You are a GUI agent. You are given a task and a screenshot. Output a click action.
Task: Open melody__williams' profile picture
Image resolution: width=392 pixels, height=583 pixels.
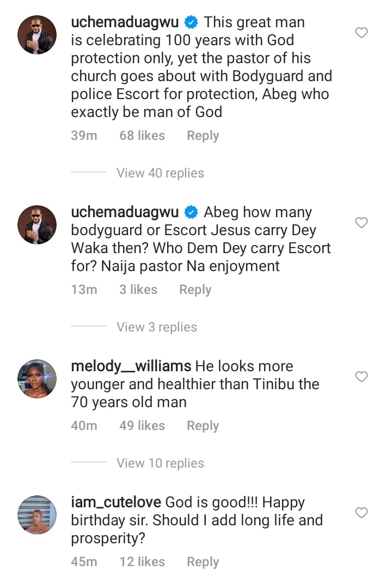37,378
